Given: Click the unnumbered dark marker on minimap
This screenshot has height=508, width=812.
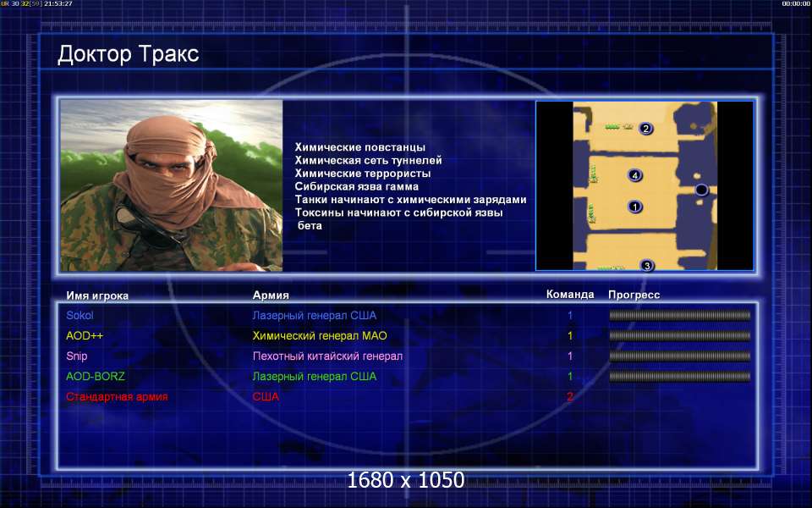Looking at the screenshot, I should click(701, 190).
